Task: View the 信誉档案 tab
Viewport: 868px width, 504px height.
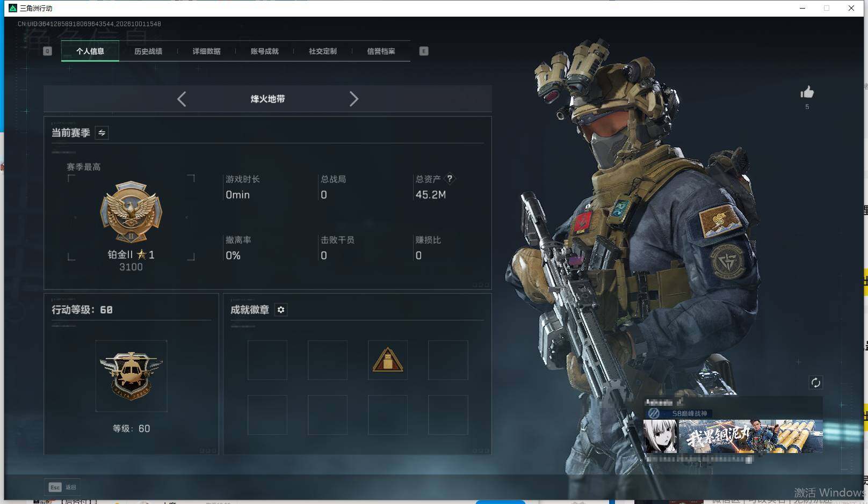Action: (x=381, y=52)
